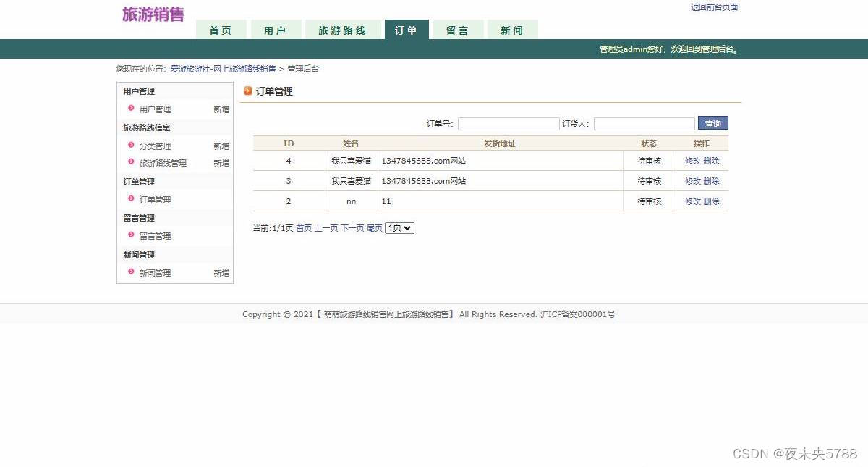Click 新增 next to 新闻管理
This screenshot has height=467, width=868.
(221, 273)
